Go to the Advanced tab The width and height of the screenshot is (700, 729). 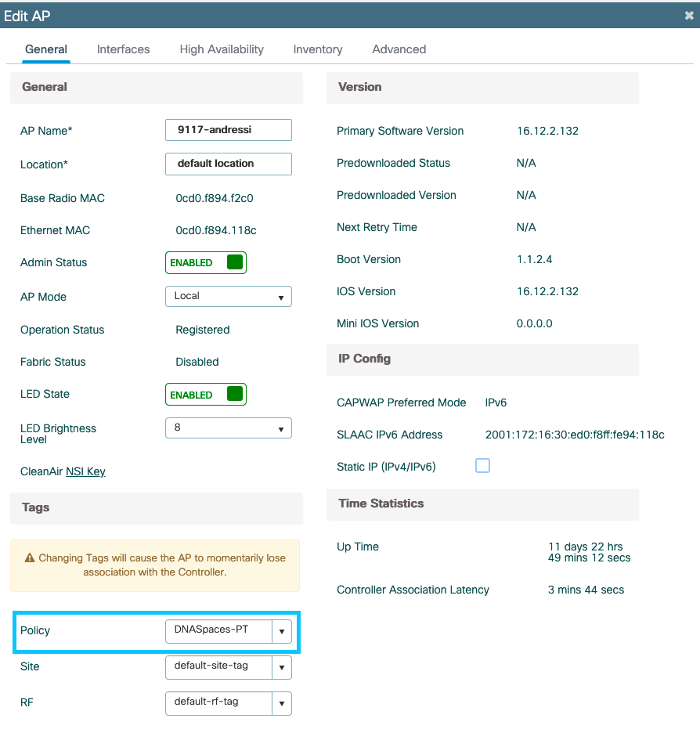399,49
